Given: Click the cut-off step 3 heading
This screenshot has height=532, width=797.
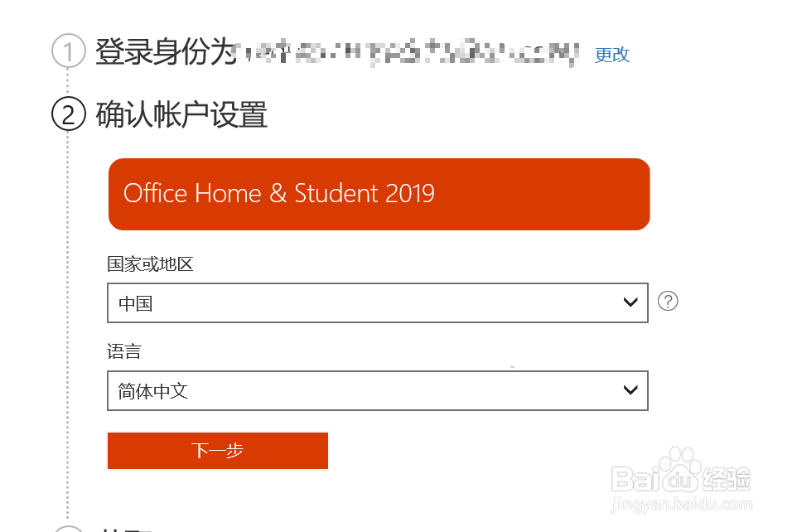Looking at the screenshot, I should click(124, 528).
